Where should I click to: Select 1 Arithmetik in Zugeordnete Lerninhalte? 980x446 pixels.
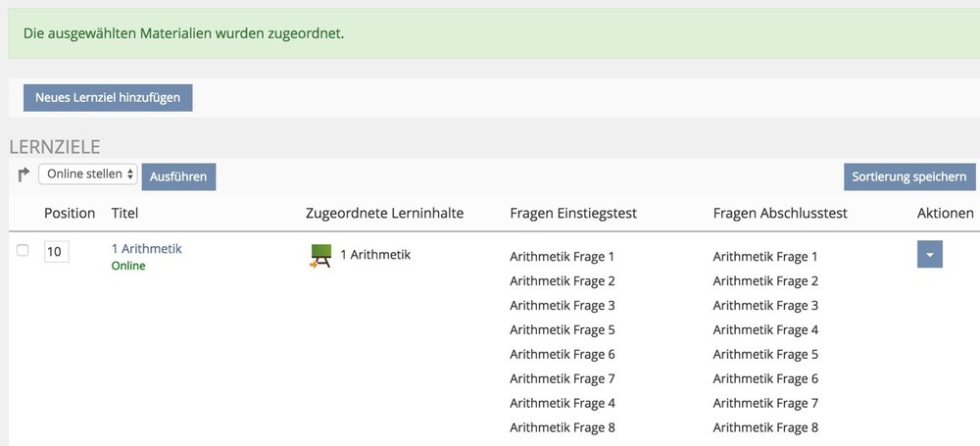(x=375, y=255)
